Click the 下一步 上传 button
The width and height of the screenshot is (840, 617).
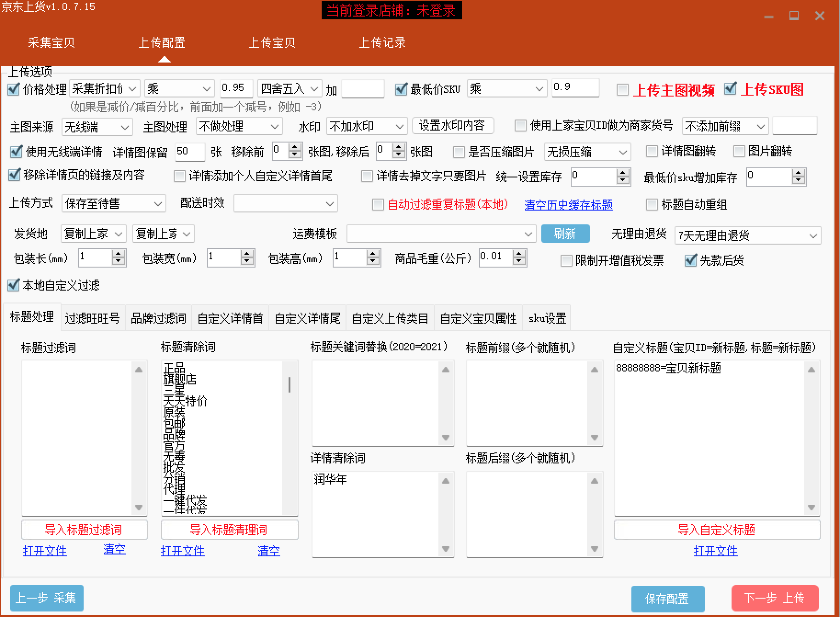775,598
